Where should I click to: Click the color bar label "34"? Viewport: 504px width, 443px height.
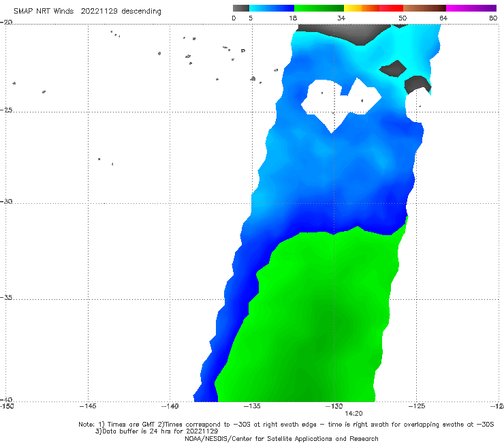(x=341, y=18)
